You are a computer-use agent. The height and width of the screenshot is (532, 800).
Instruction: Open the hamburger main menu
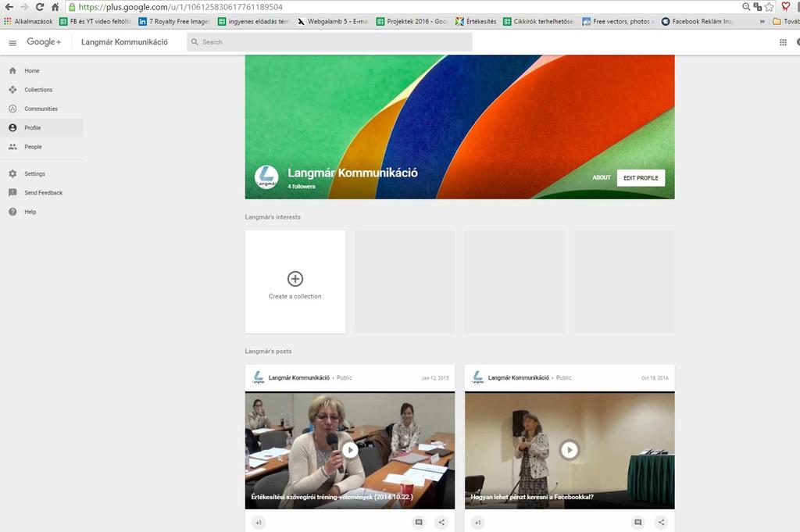click(x=12, y=42)
